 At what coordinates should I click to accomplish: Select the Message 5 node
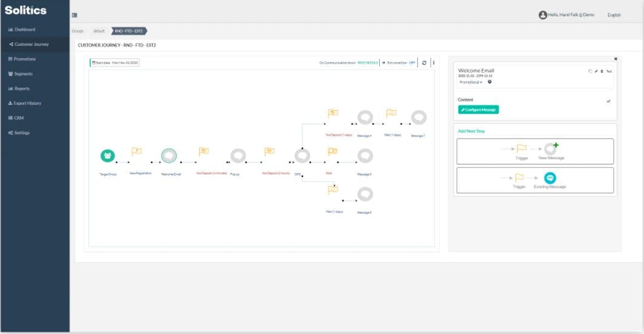coord(365,156)
